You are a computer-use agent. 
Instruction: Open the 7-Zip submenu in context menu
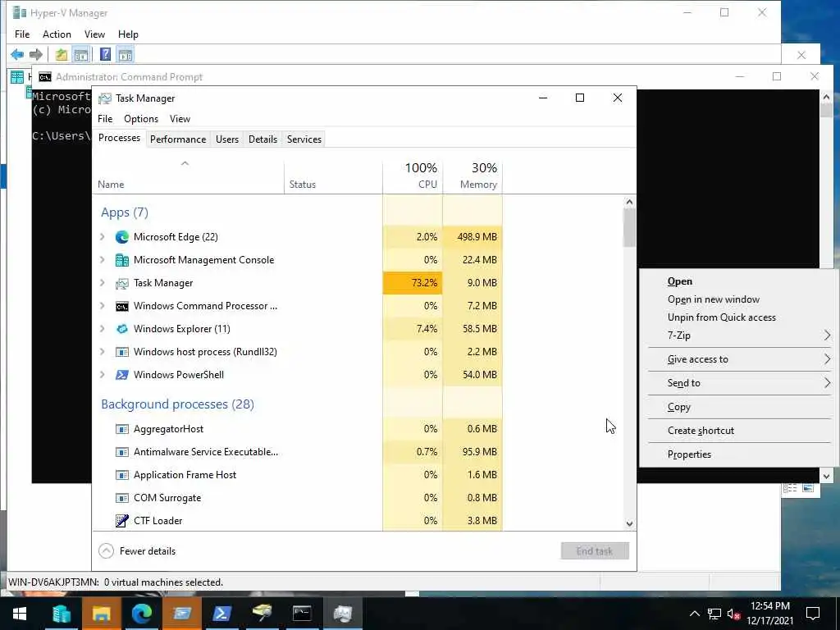(x=739, y=336)
